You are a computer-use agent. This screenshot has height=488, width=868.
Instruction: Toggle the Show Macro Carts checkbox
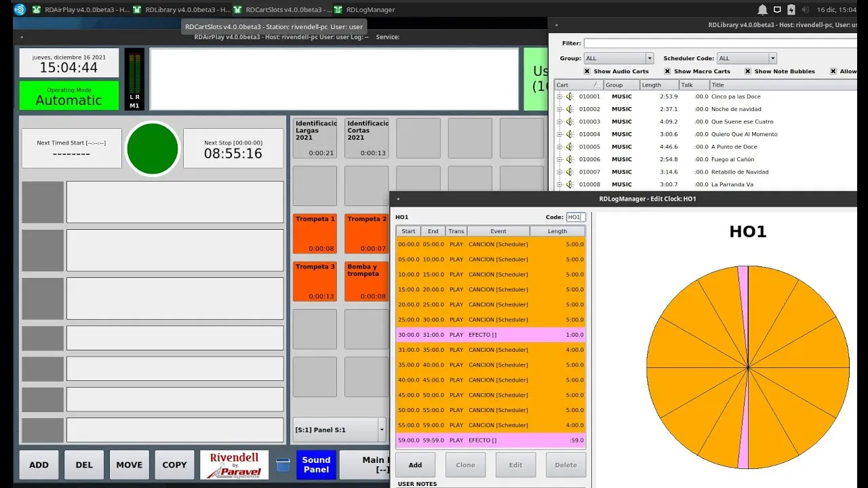pos(667,71)
